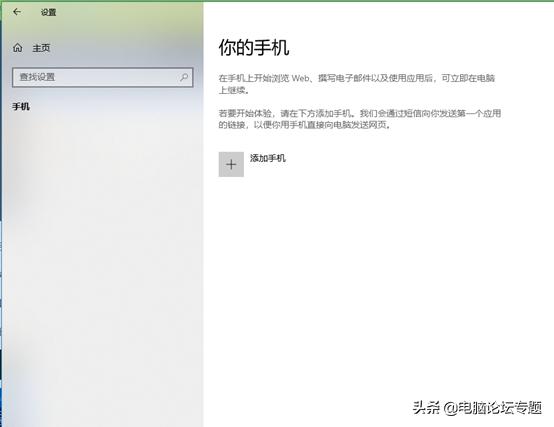
Task: Click paragraph starting 若要开始体验
Action: (360, 119)
